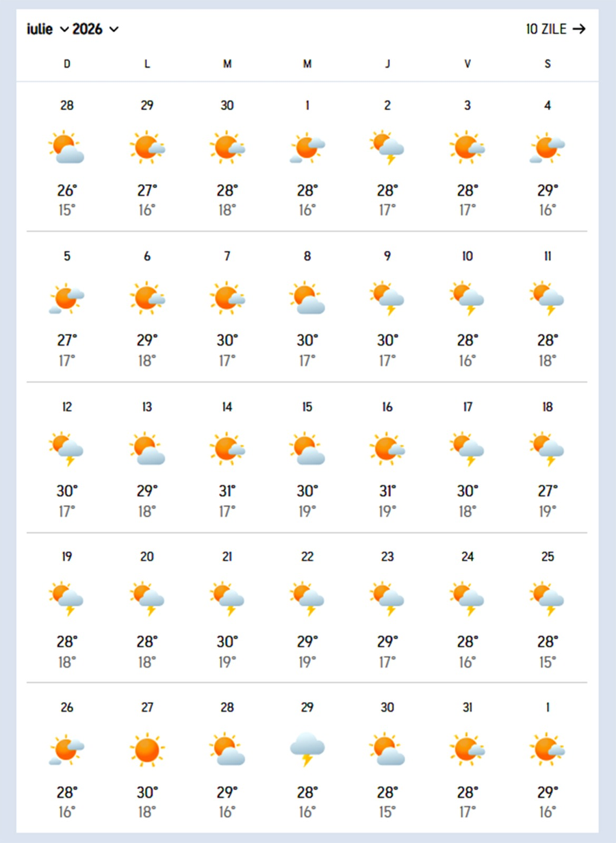The image size is (616, 843).
Task: Click the weather icon on July 5
Action: tap(67, 298)
